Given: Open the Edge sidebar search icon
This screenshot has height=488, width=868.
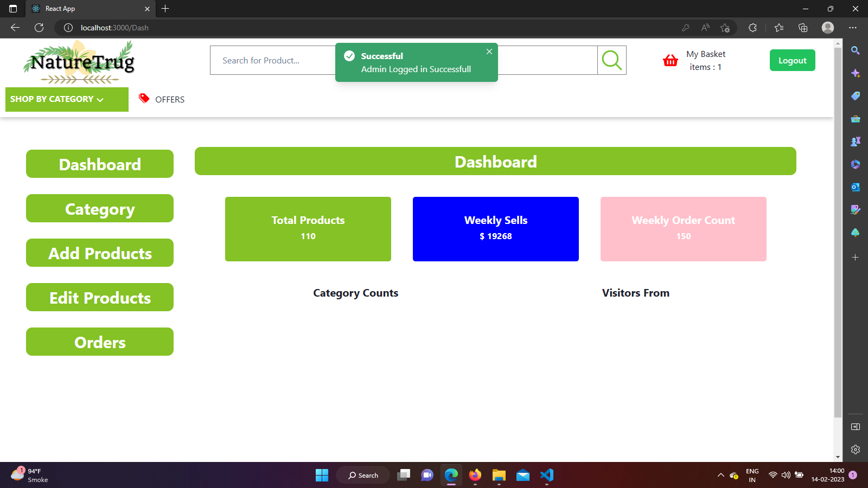Looking at the screenshot, I should point(856,50).
